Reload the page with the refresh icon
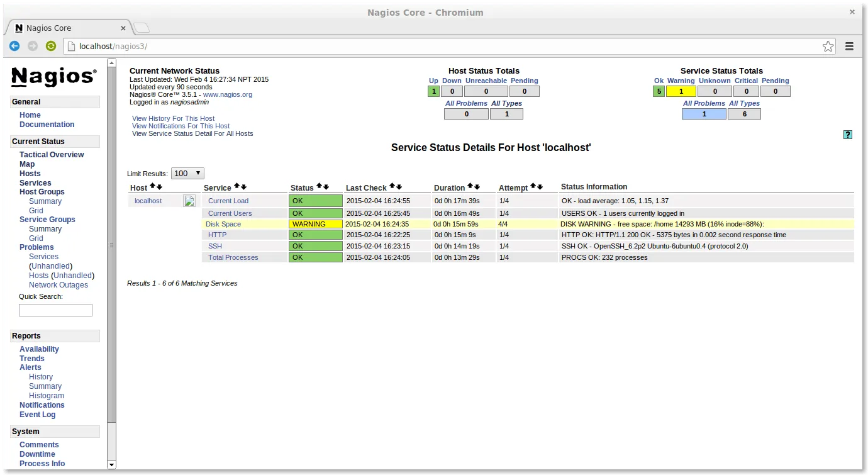The image size is (868, 475). [50, 46]
